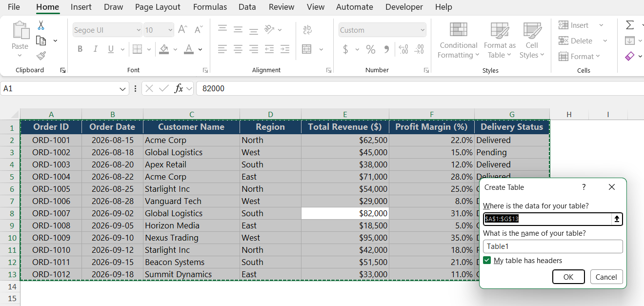Screen dimensions: 644x306
Task: Toggle Underline formatting
Action: coord(110,49)
